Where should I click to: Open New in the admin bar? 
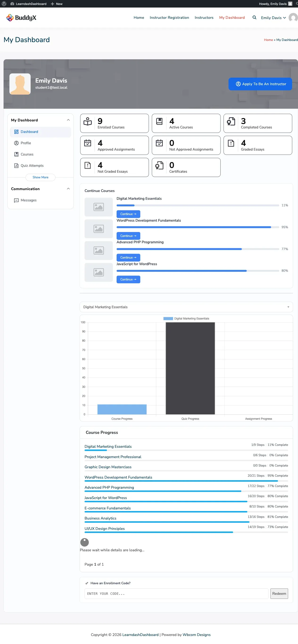(x=57, y=4)
